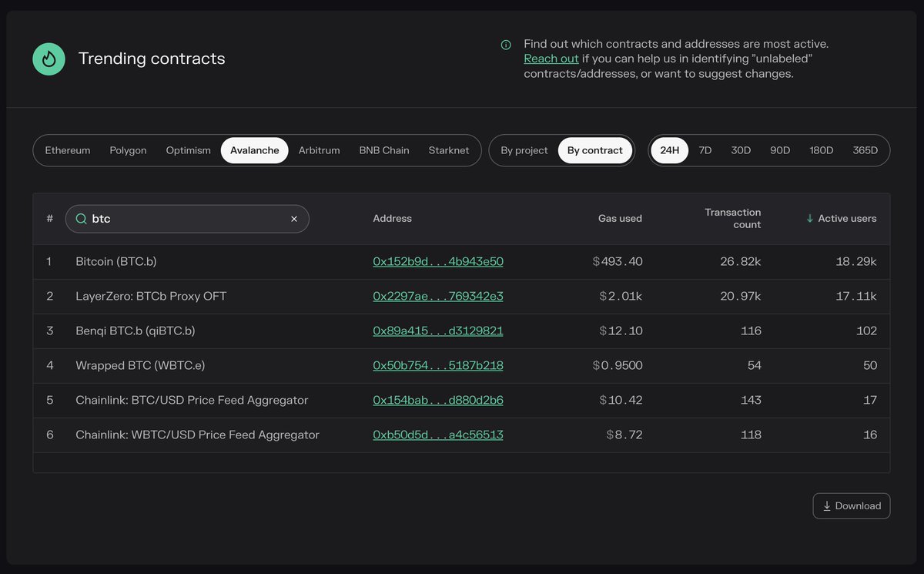Choose the 90D time range
This screenshot has height=574, width=924.
(780, 150)
